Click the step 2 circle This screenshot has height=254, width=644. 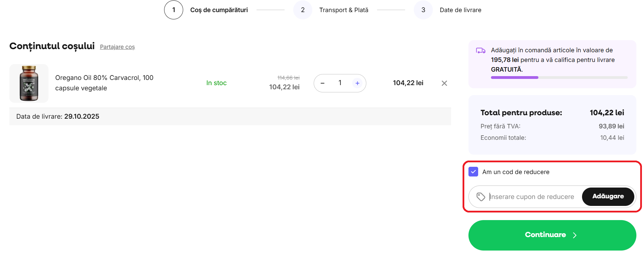tap(303, 10)
